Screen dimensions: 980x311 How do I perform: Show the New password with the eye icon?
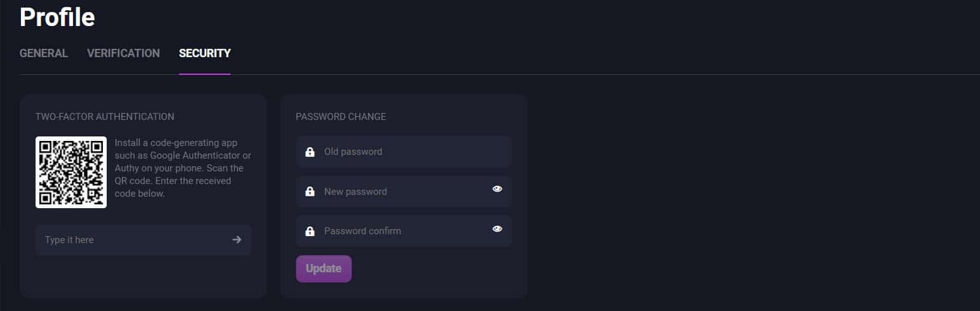coord(497,189)
